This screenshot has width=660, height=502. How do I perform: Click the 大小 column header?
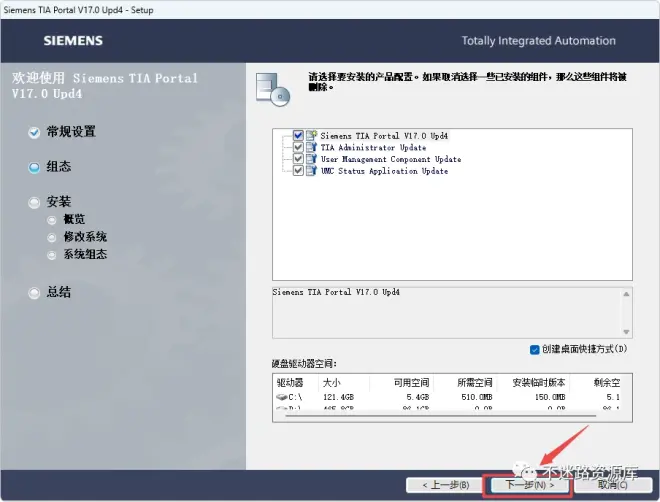point(332,382)
